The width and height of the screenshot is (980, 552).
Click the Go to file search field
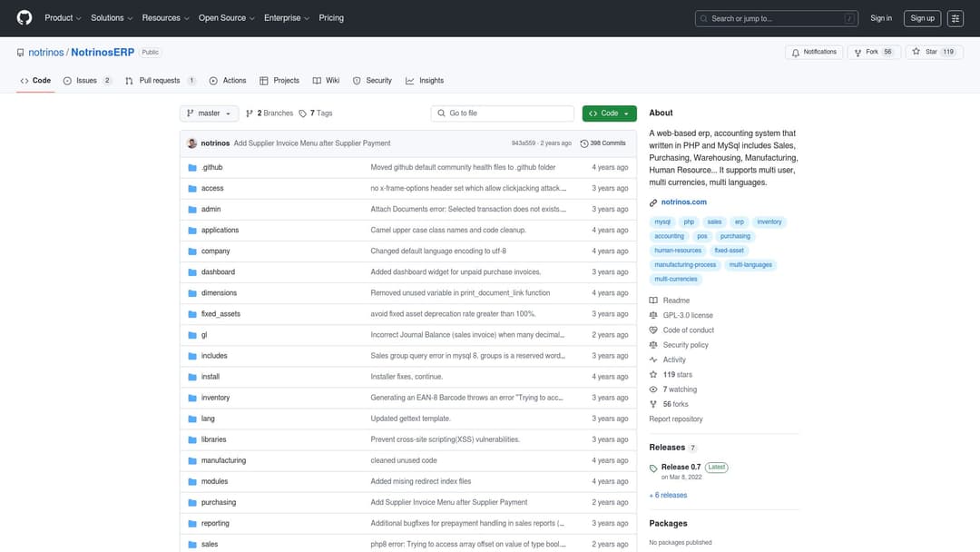click(x=502, y=113)
